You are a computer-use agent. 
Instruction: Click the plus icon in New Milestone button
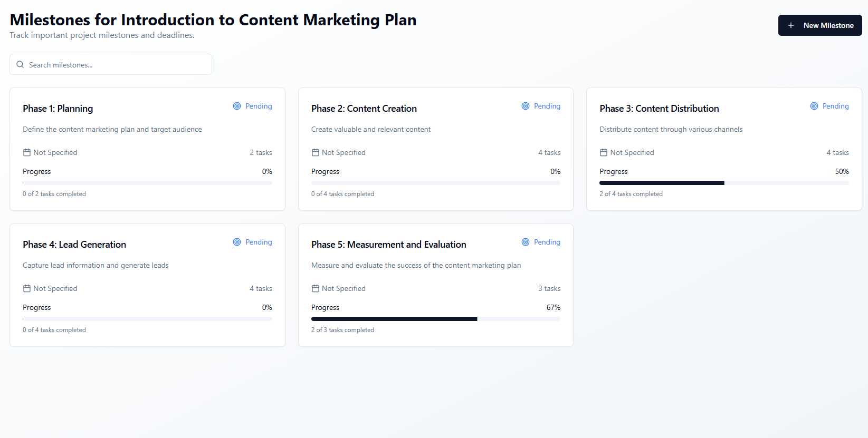click(790, 25)
